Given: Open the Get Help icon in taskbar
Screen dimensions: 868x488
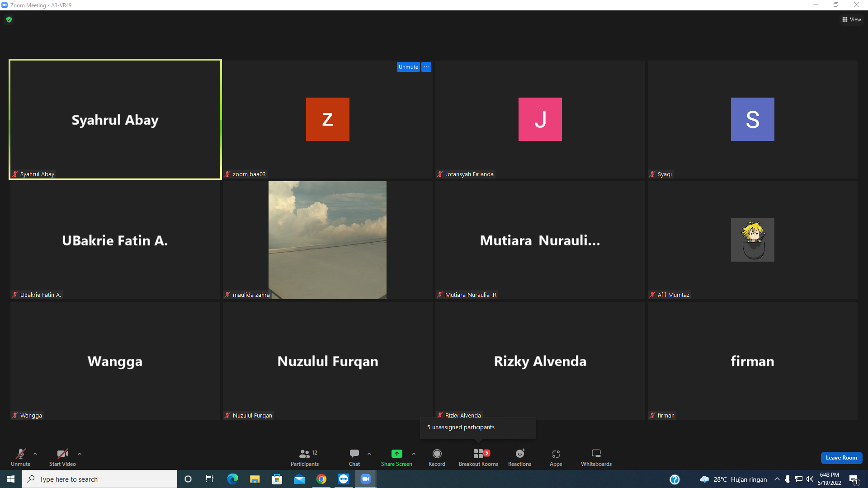Looking at the screenshot, I should [675, 479].
